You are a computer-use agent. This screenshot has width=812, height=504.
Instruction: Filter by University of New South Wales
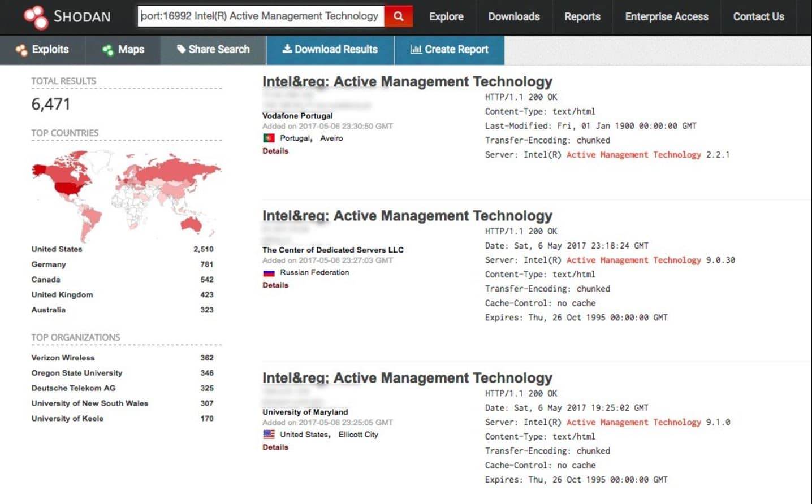pos(90,404)
